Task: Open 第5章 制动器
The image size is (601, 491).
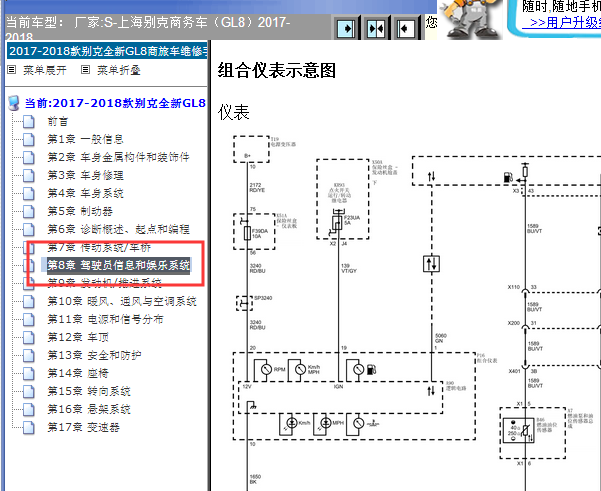Action: [80, 211]
